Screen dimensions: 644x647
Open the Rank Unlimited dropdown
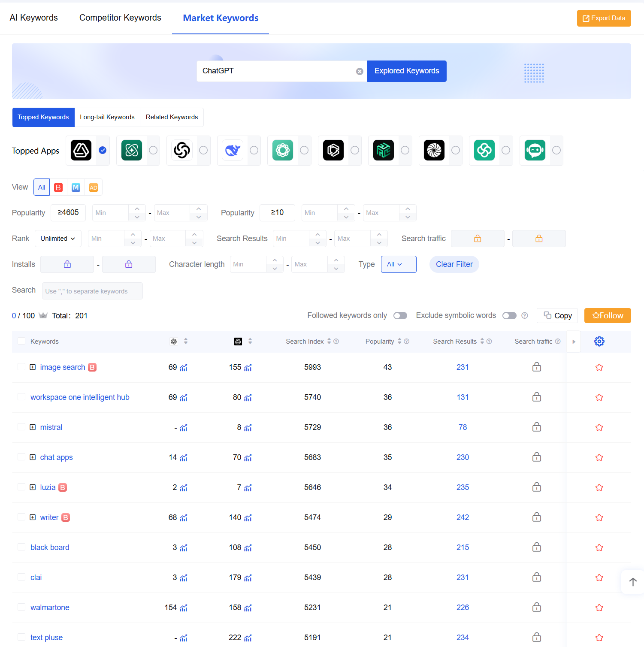pos(58,239)
